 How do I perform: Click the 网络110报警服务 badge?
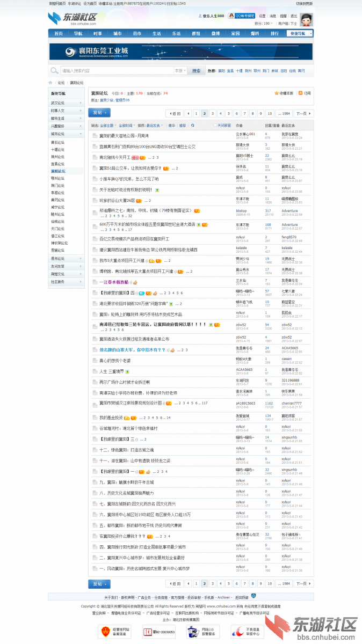[x=203, y=632]
